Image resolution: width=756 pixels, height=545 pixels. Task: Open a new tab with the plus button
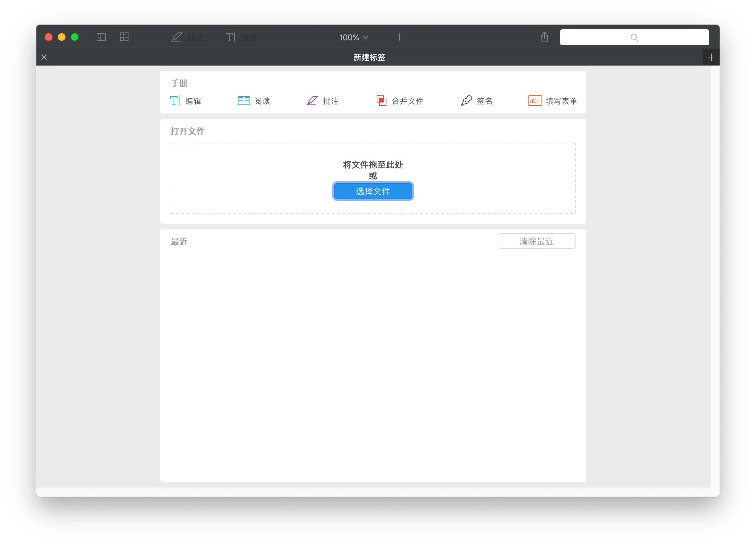pyautogui.click(x=711, y=57)
